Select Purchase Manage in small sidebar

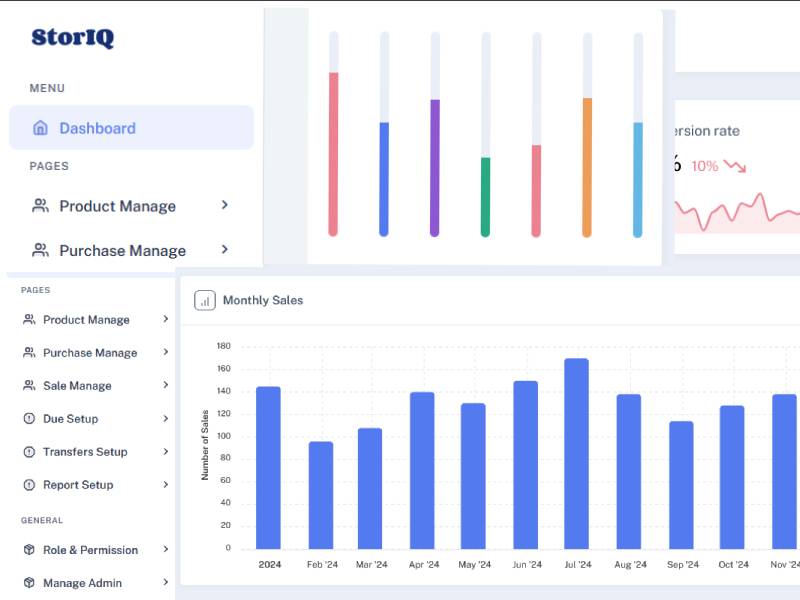(x=90, y=353)
